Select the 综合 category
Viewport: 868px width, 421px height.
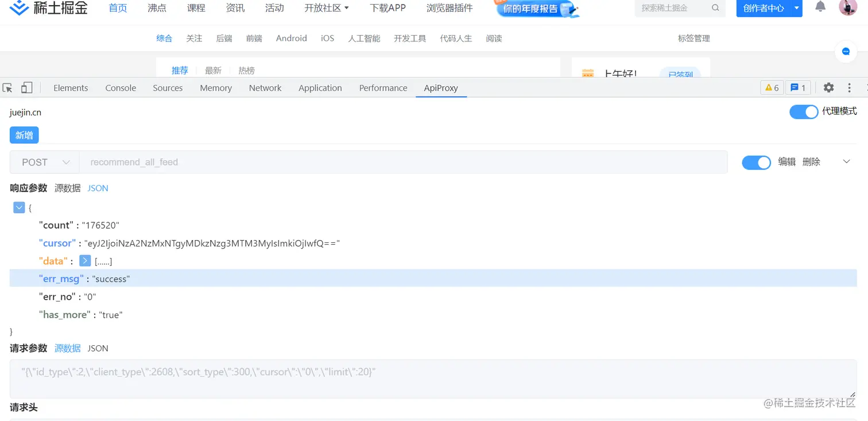164,38
